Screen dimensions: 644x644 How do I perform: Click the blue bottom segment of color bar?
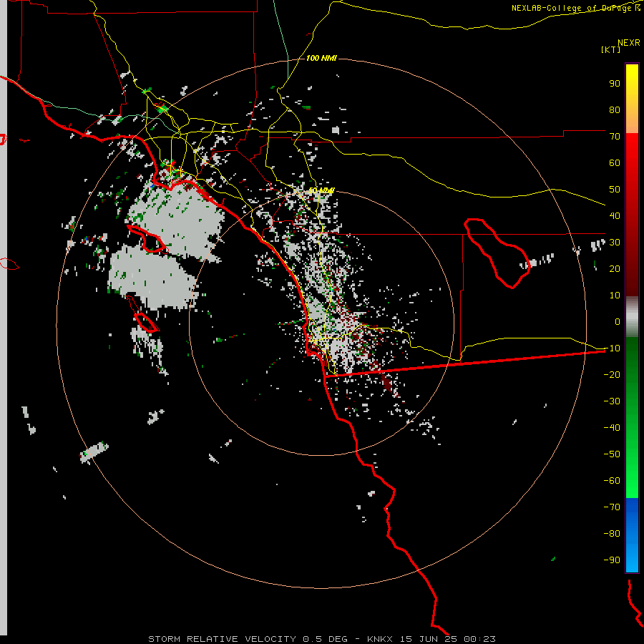(632, 535)
